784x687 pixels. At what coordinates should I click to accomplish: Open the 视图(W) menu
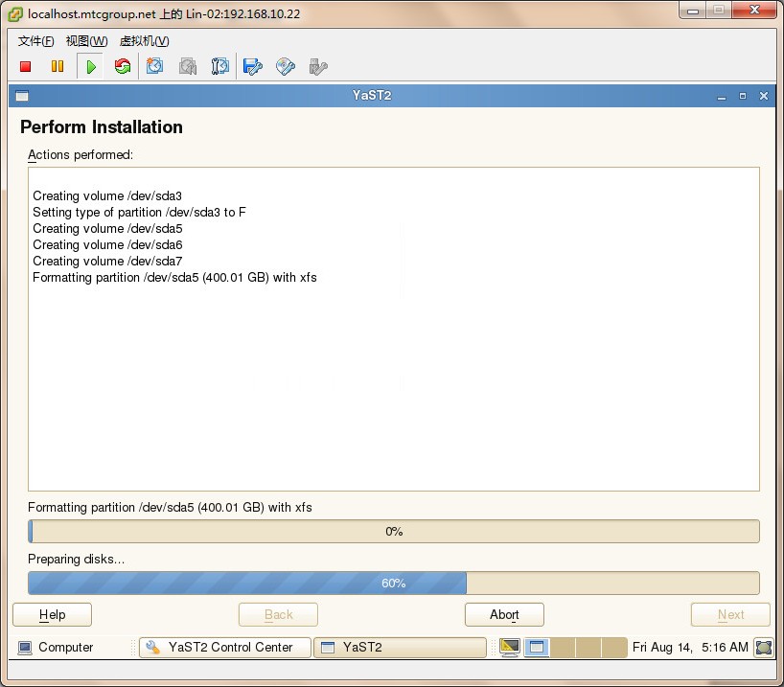click(87, 41)
